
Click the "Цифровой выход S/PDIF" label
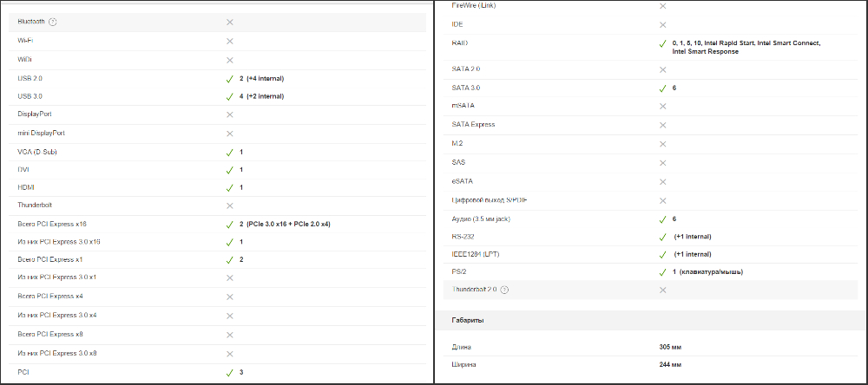489,199
